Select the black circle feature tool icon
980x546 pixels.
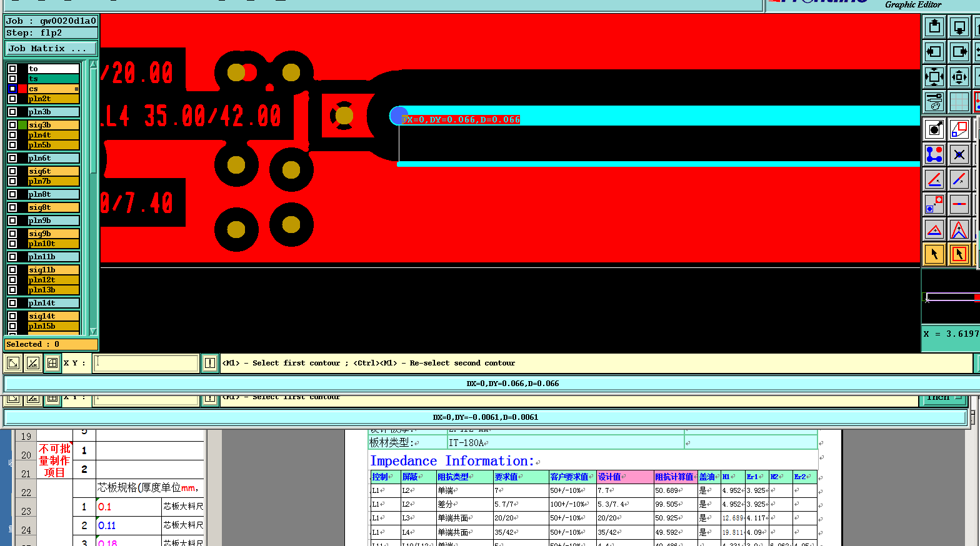(x=934, y=129)
